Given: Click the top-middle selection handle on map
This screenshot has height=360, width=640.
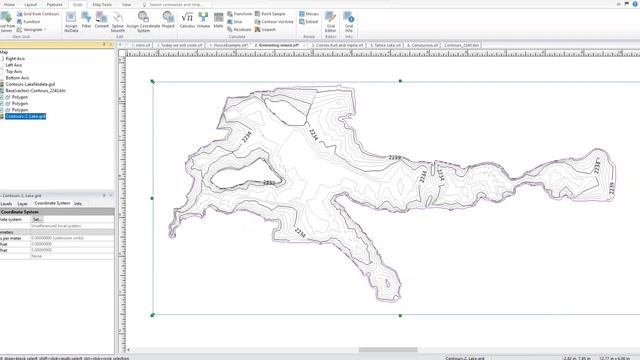Looking at the screenshot, I should (x=400, y=81).
